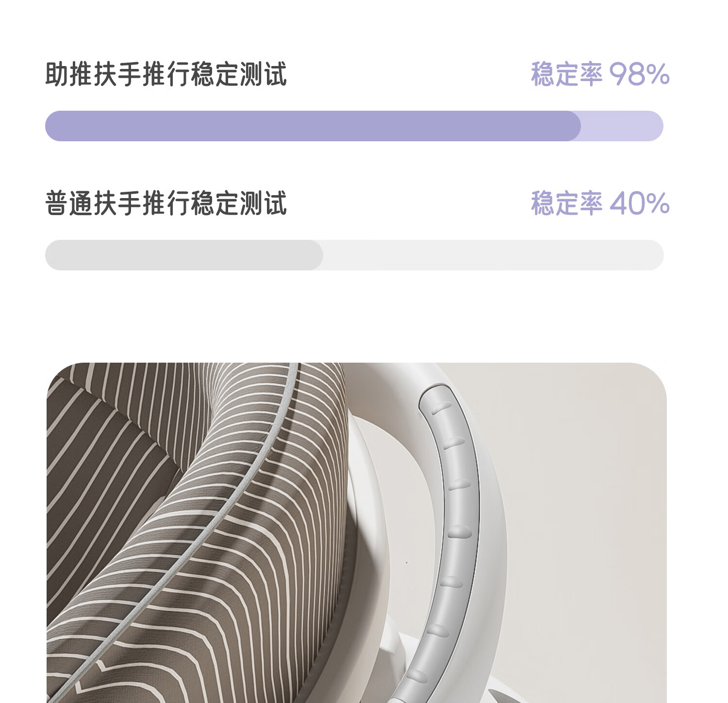Click the 普通 characters in the second heading
728x703 pixels.
(x=69, y=203)
